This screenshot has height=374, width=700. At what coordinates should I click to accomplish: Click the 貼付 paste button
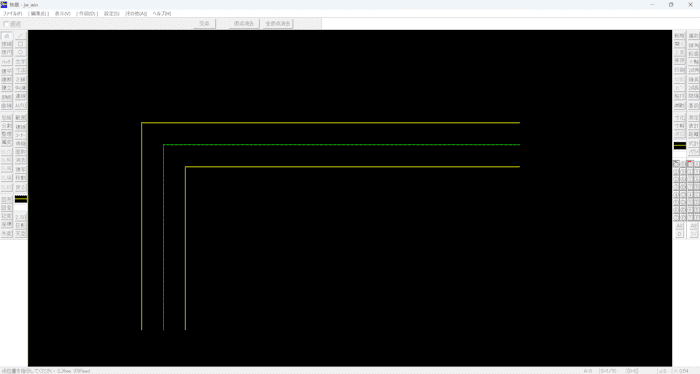click(679, 96)
